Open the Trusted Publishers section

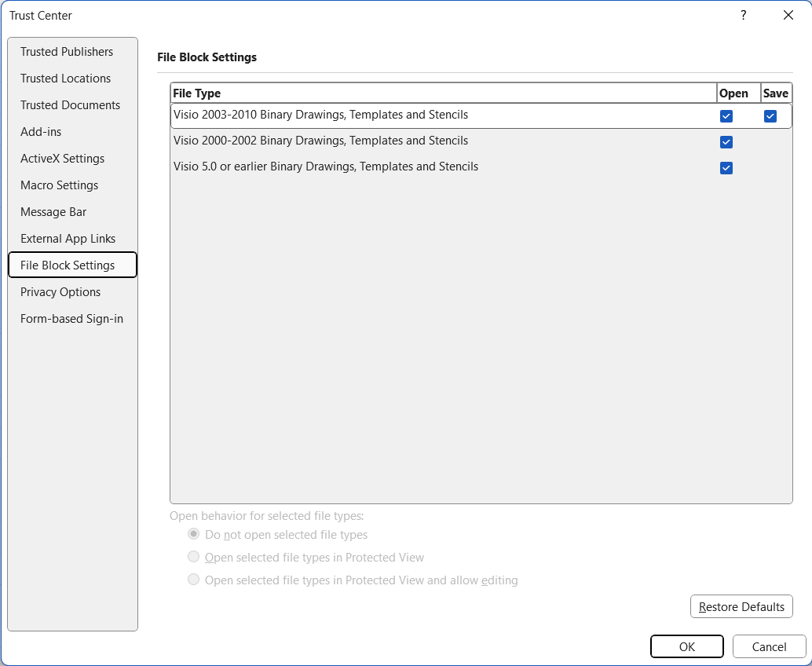[72, 52]
